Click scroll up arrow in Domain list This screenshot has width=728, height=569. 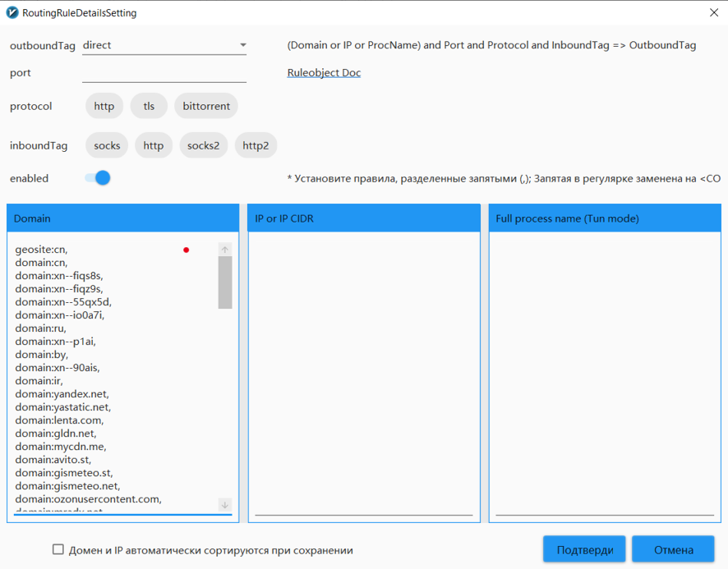[x=225, y=250]
